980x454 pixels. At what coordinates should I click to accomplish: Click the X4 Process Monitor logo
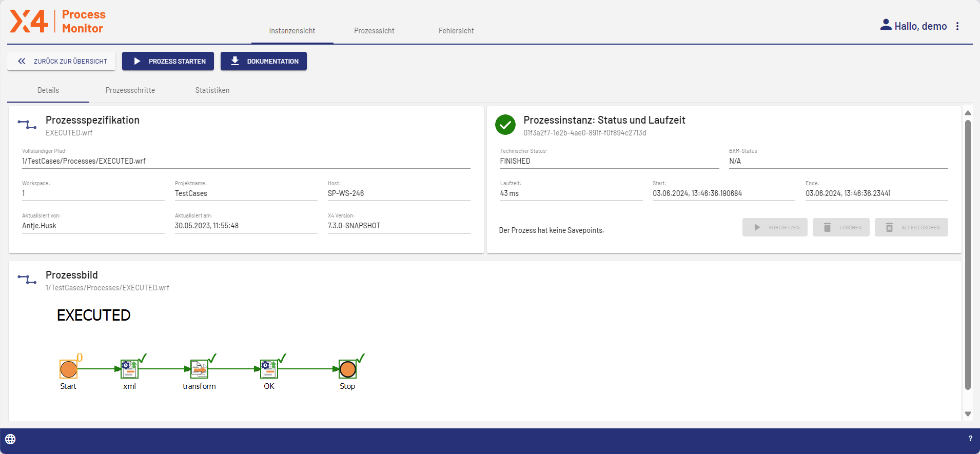coord(57,22)
